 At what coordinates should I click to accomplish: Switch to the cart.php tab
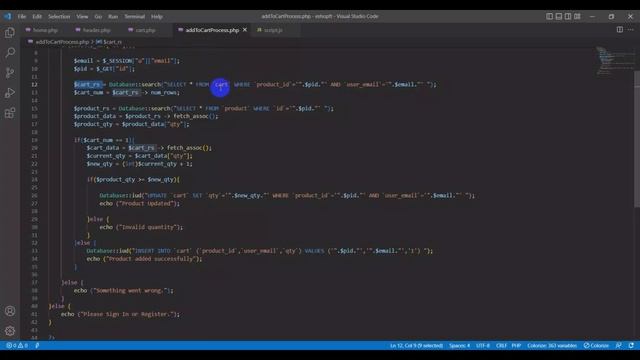[x=145, y=30]
